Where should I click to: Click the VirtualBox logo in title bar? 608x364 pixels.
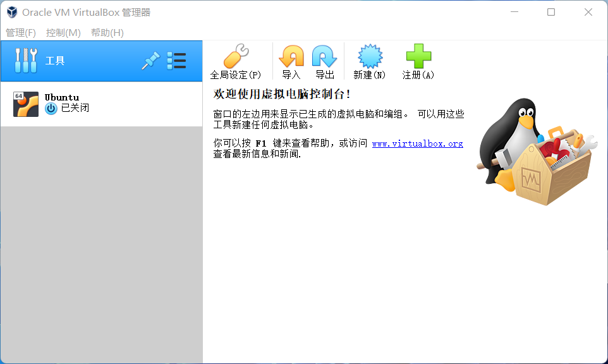(x=12, y=13)
